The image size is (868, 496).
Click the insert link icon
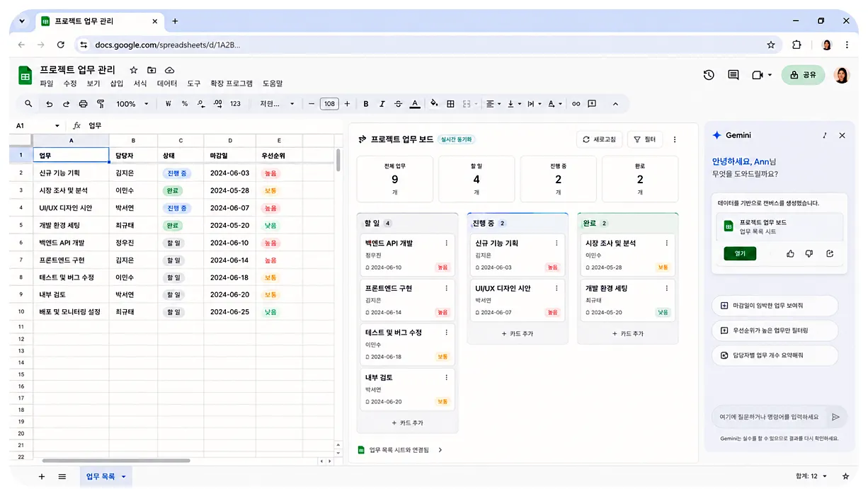click(576, 104)
